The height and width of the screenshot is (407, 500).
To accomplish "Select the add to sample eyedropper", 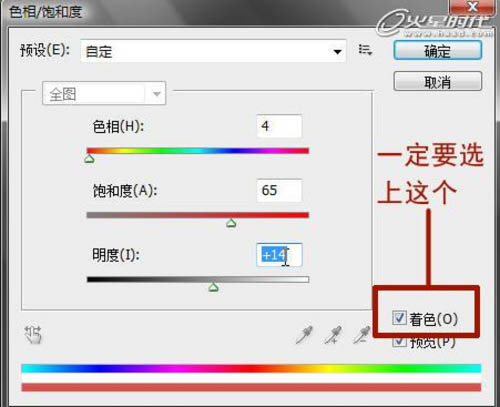I will coord(333,334).
